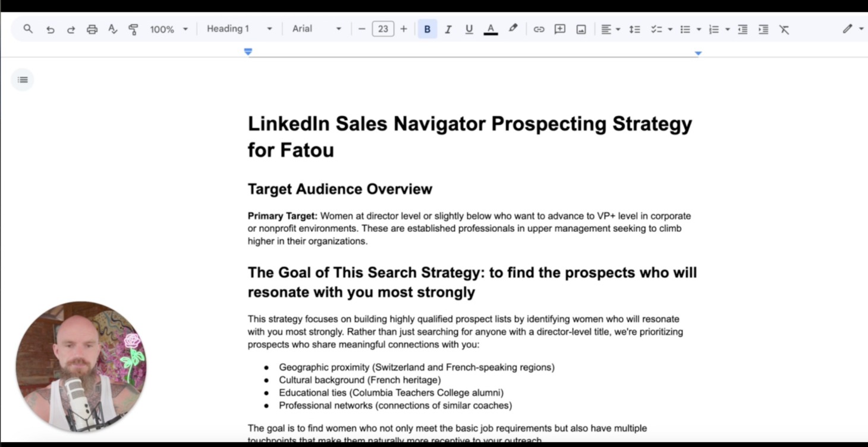Image resolution: width=868 pixels, height=447 pixels.
Task: Click the 'Target Audience Overview' heading
Action: 340,189
